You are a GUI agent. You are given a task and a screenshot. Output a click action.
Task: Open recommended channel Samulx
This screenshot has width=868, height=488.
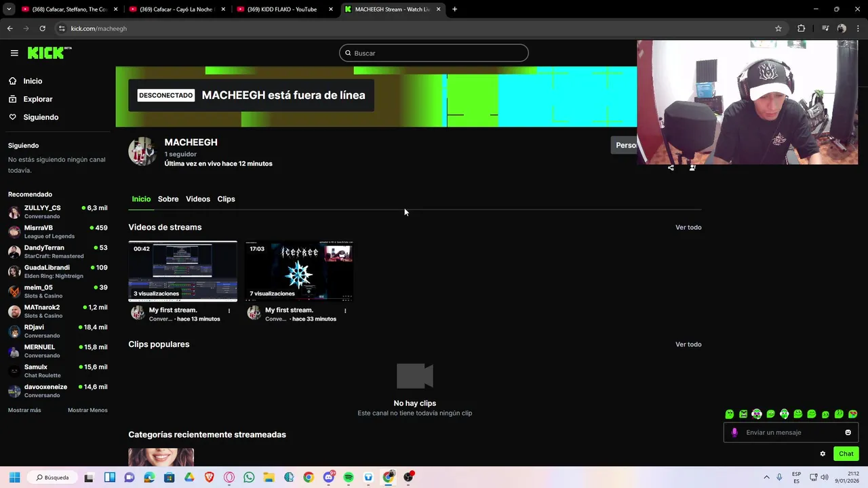[x=58, y=371]
